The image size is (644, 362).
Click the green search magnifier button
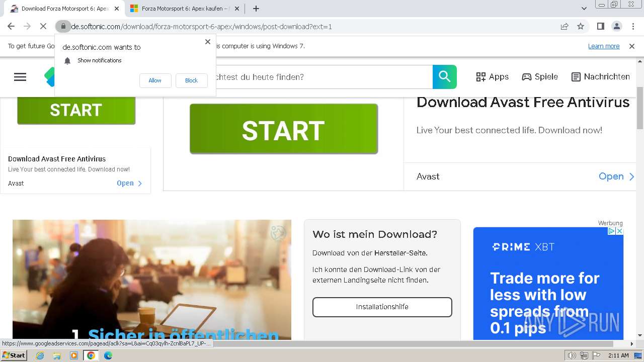click(x=445, y=77)
